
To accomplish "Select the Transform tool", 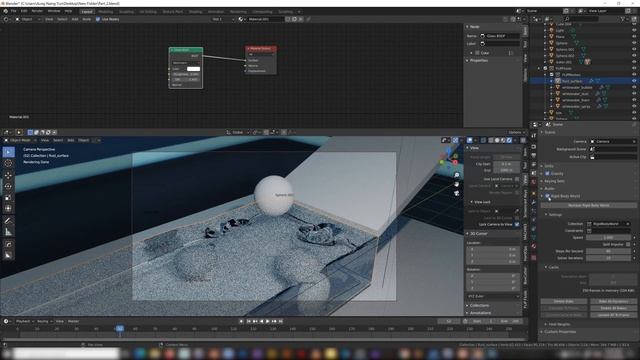I will click(x=8, y=209).
